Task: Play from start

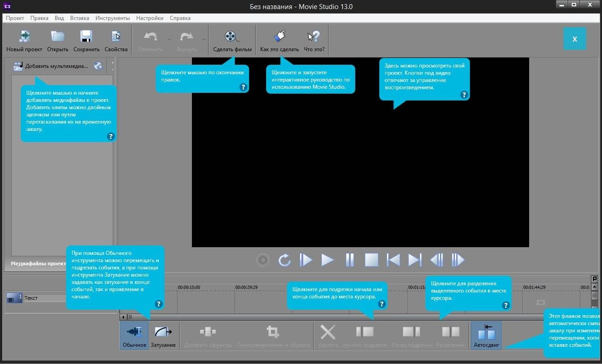Action: 306,260
